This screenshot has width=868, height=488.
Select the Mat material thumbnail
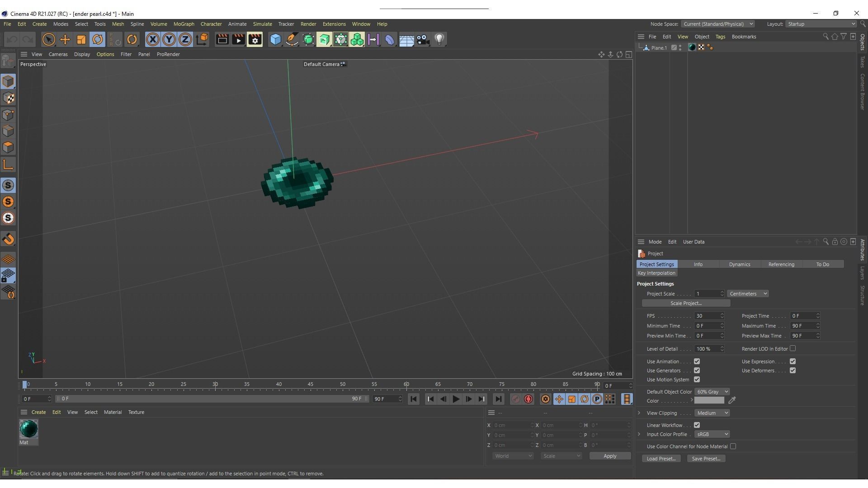pyautogui.click(x=28, y=429)
